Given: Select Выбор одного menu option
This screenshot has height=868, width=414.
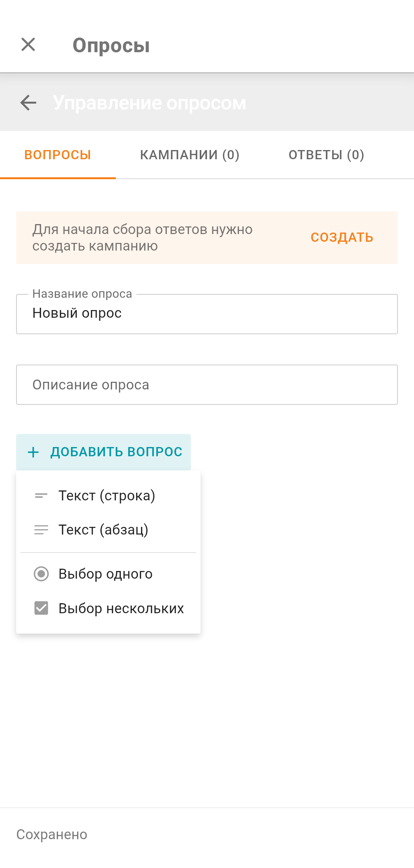Looking at the screenshot, I should (106, 574).
